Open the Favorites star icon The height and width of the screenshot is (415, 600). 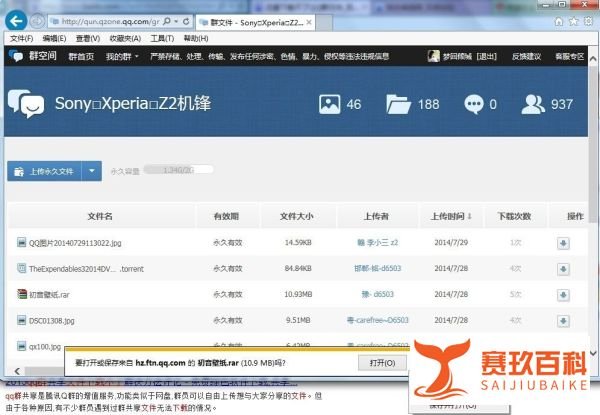573,21
